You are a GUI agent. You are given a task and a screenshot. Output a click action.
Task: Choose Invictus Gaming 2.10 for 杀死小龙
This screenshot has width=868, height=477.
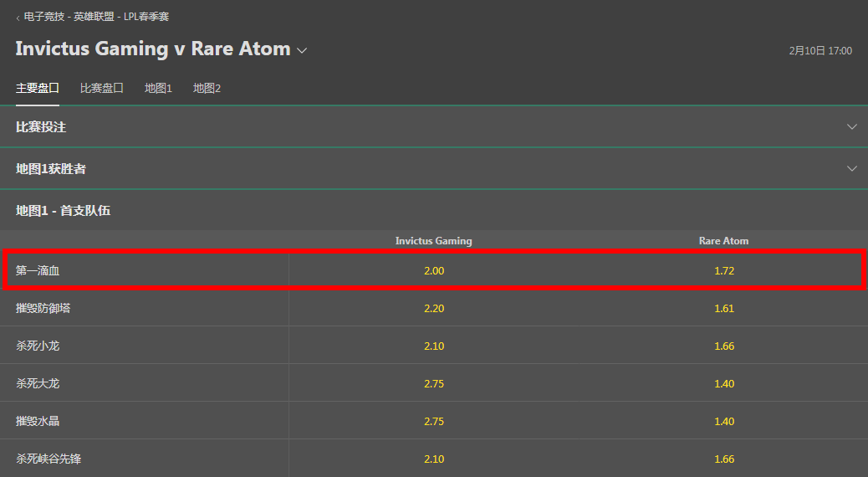434,346
